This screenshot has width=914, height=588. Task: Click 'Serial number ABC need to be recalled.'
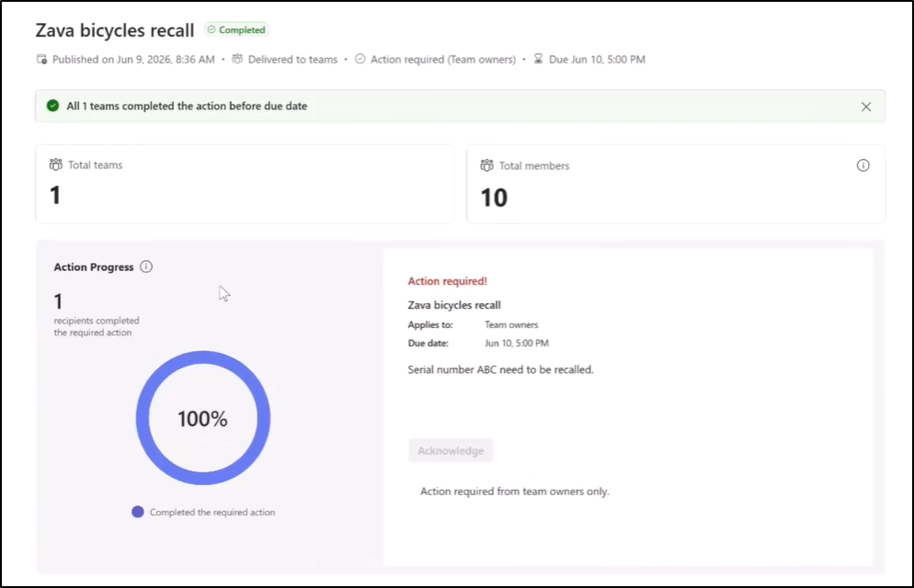[501, 369]
